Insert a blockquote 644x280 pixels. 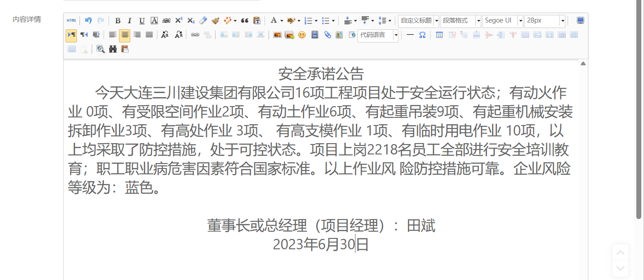tap(245, 20)
